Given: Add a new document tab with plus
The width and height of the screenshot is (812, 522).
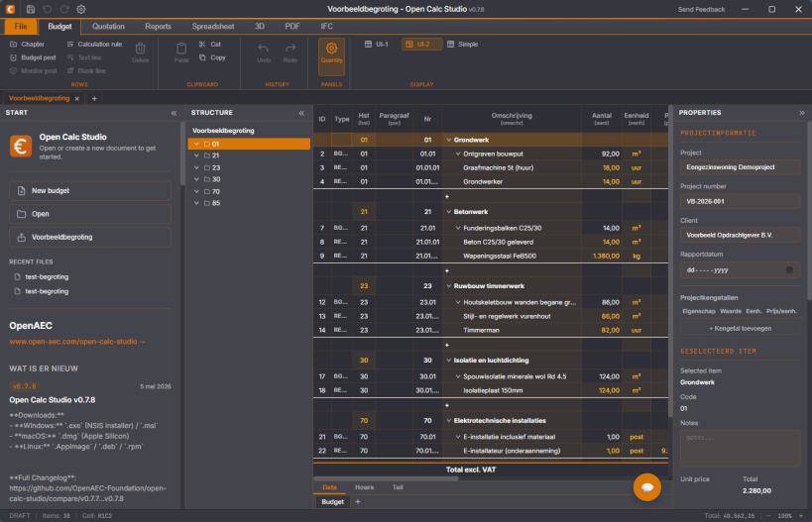Looking at the screenshot, I should point(94,98).
